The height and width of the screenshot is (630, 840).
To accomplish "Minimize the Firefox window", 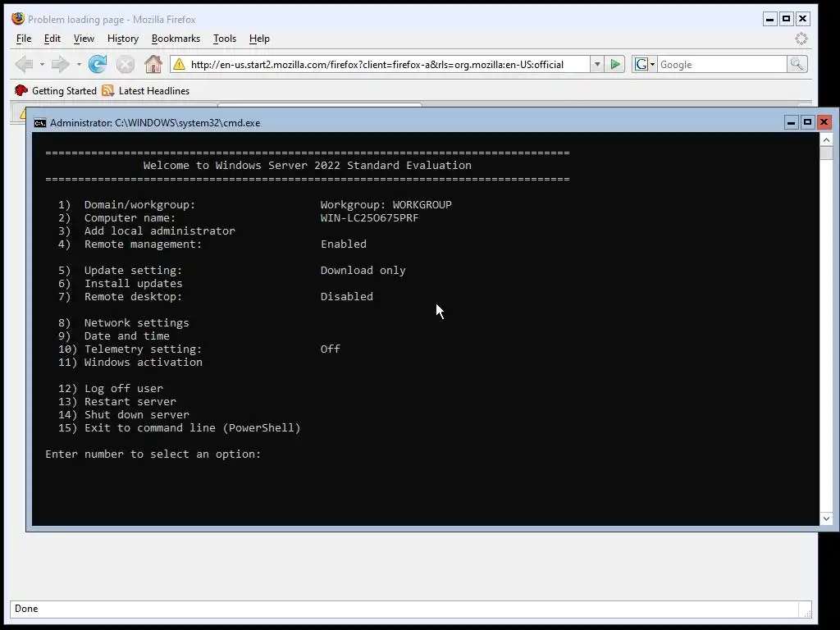I will coord(769,20).
